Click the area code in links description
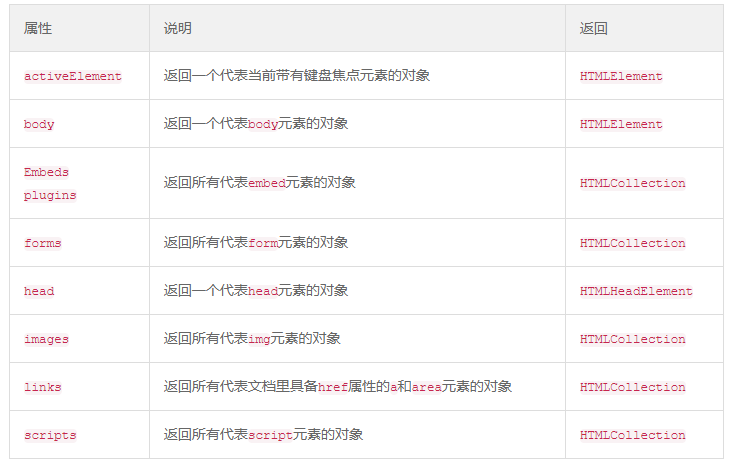The width and height of the screenshot is (730, 467). (426, 387)
